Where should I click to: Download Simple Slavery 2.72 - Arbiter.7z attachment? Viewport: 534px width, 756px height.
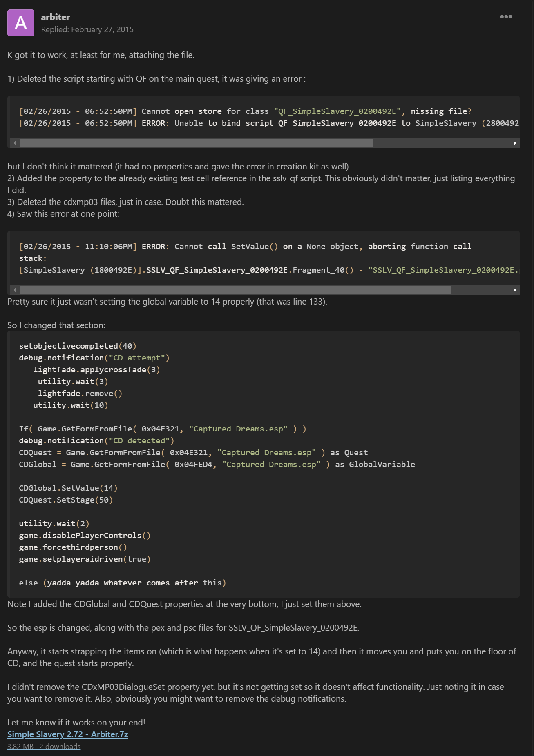coord(68,734)
